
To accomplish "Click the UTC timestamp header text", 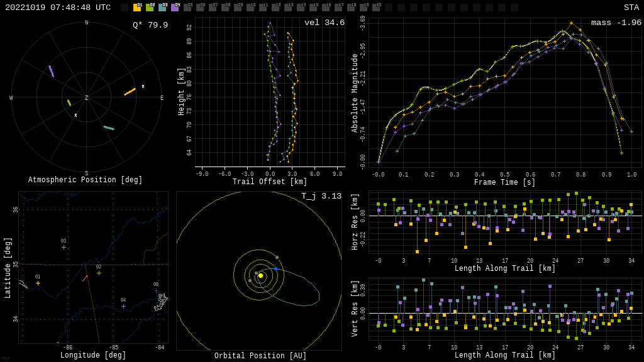I will (58, 8).
